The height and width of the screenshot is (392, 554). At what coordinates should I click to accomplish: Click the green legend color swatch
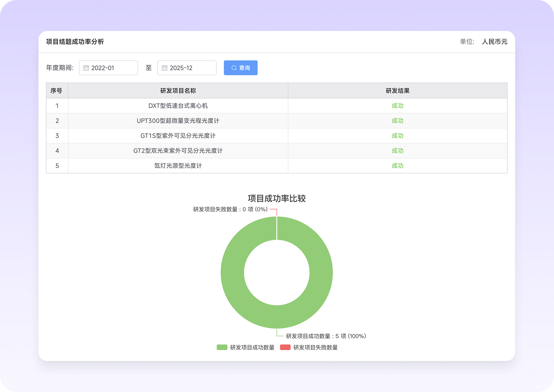[222, 347]
